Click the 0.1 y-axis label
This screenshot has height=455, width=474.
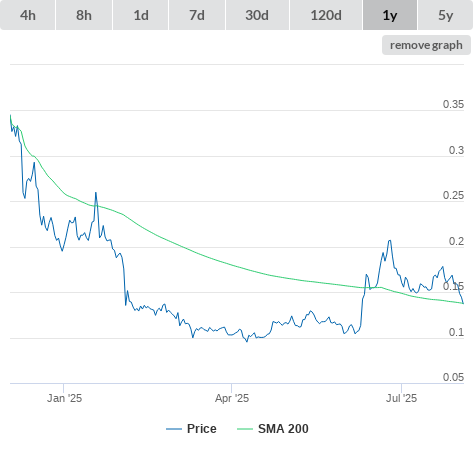coord(456,332)
